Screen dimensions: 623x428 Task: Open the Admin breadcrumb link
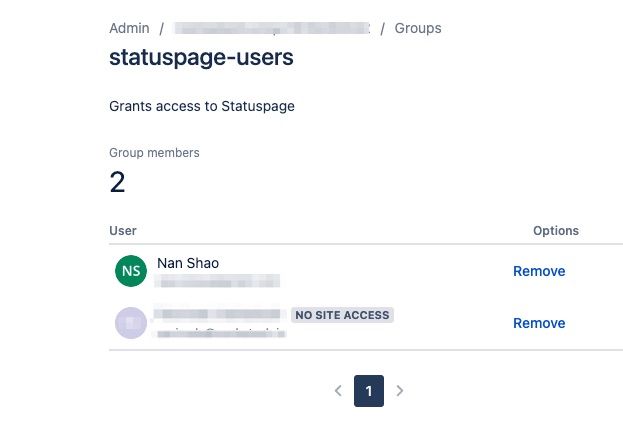pyautogui.click(x=129, y=28)
